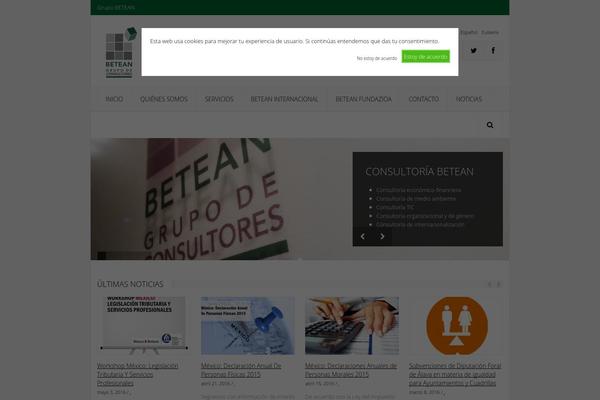Open the CONTACTO page

click(424, 99)
